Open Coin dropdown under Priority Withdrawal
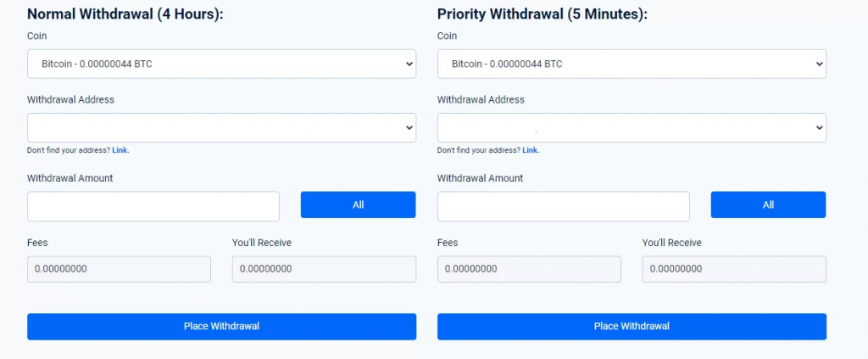 632,64
